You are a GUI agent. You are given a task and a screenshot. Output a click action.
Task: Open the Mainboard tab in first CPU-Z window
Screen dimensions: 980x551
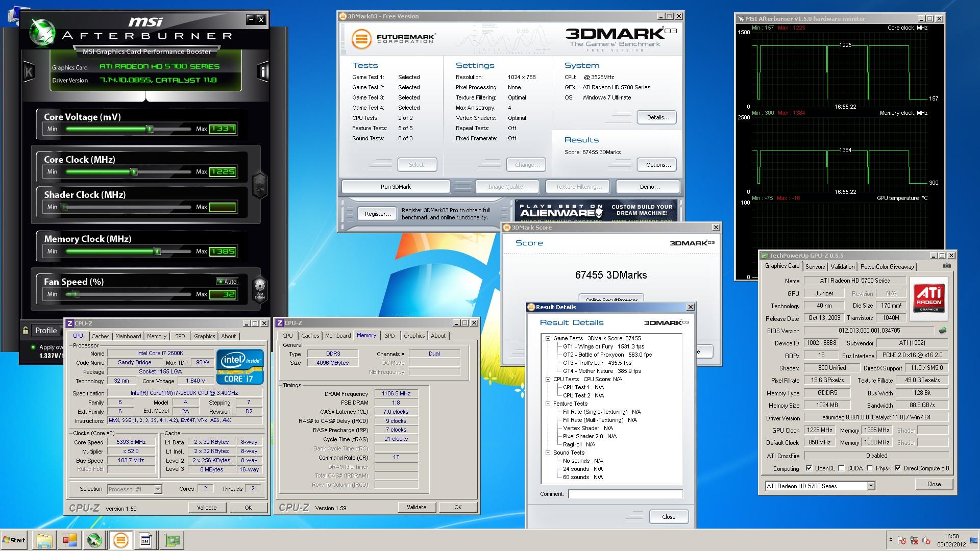click(x=128, y=336)
